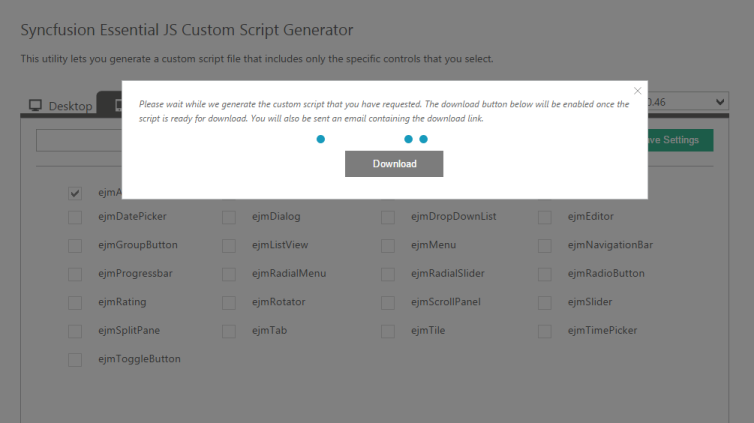Tick the ejmNavigationBar checkbox
The width and height of the screenshot is (754, 423).
tap(545, 246)
